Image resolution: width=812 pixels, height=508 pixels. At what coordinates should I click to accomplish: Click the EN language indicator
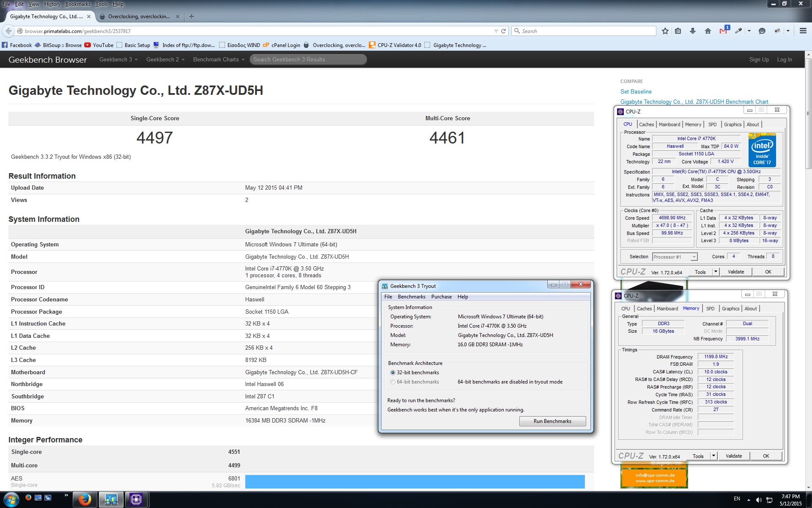(737, 499)
